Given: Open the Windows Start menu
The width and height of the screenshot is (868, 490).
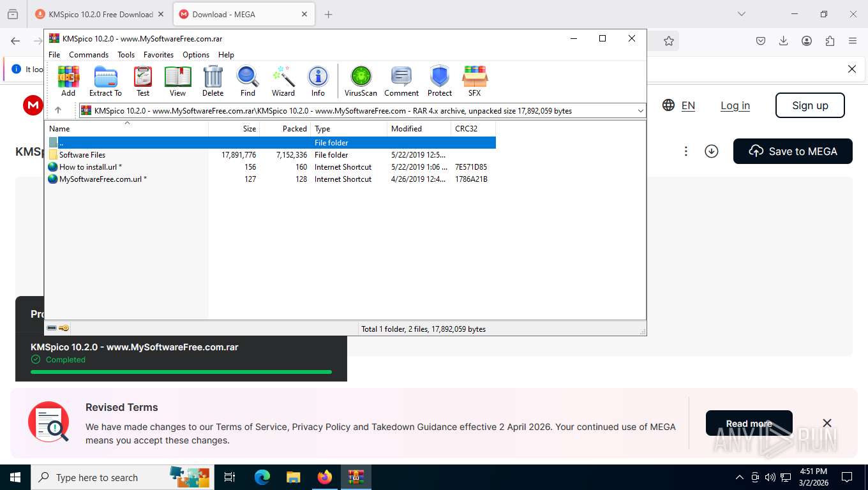Looking at the screenshot, I should 15,477.
